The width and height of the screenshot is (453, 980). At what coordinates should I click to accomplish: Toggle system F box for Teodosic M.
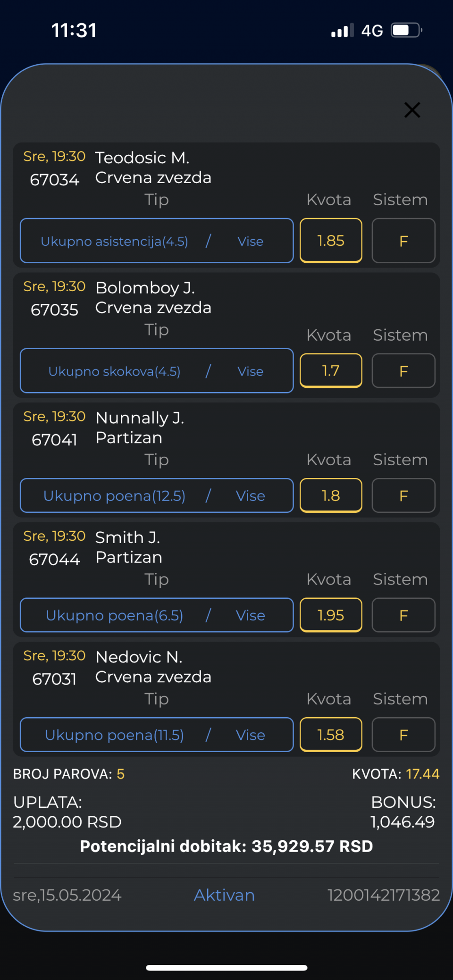(403, 241)
